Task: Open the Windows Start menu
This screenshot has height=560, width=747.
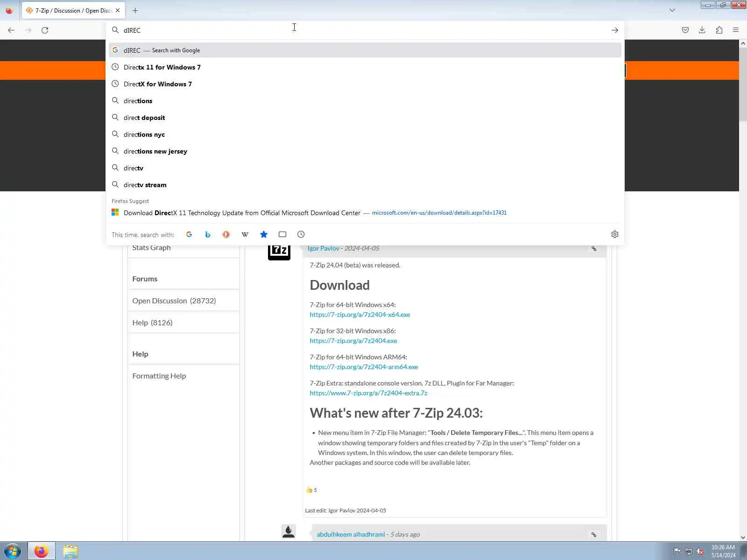Action: 12,551
